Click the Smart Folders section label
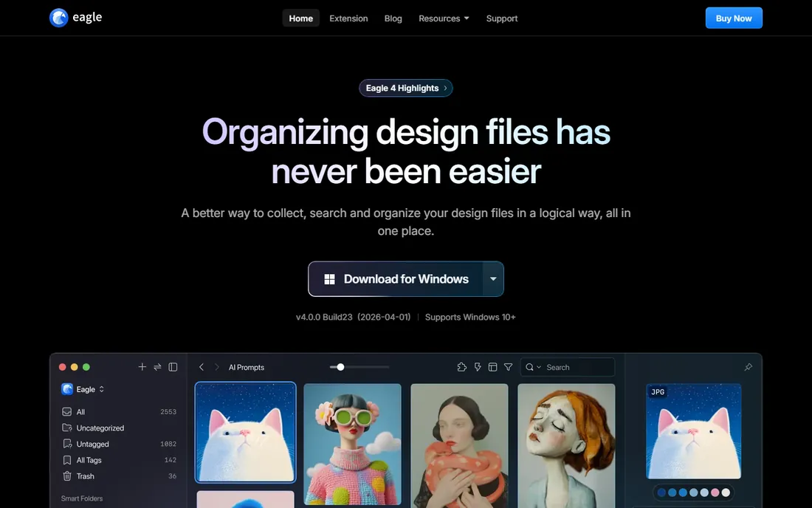812x508 pixels. click(82, 498)
